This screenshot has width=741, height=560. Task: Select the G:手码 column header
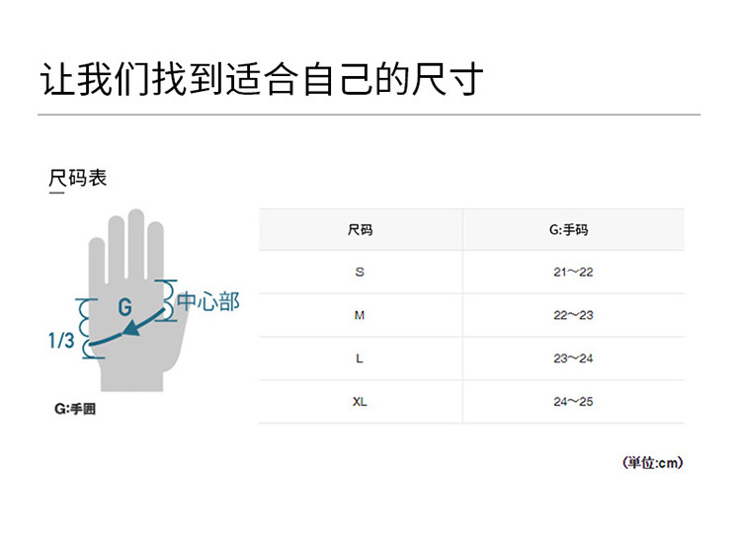[573, 230]
